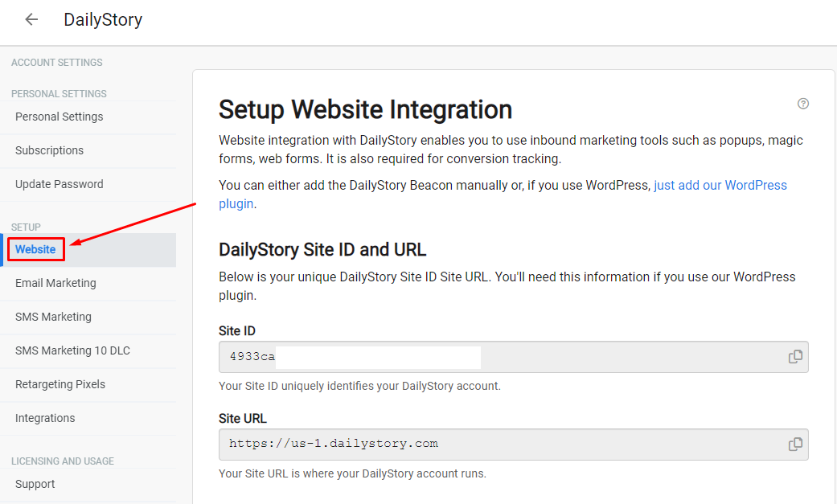Follow the 'just add our WordPress plugin' link
The width and height of the screenshot is (837, 504).
[720, 185]
